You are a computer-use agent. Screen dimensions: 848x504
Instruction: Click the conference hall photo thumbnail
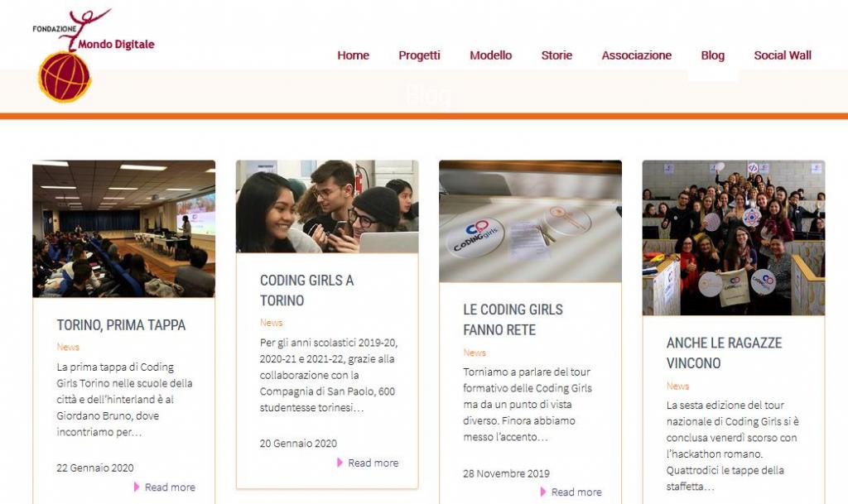tap(124, 228)
